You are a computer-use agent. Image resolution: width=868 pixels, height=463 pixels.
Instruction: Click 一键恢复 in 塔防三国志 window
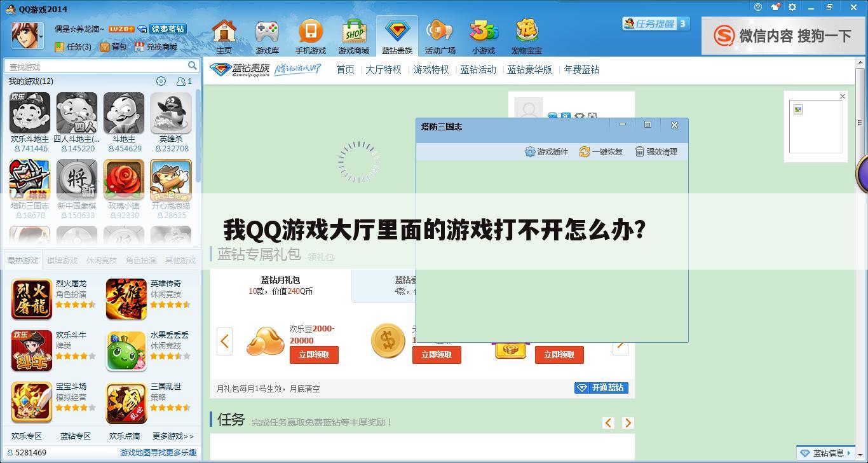[x=601, y=151]
